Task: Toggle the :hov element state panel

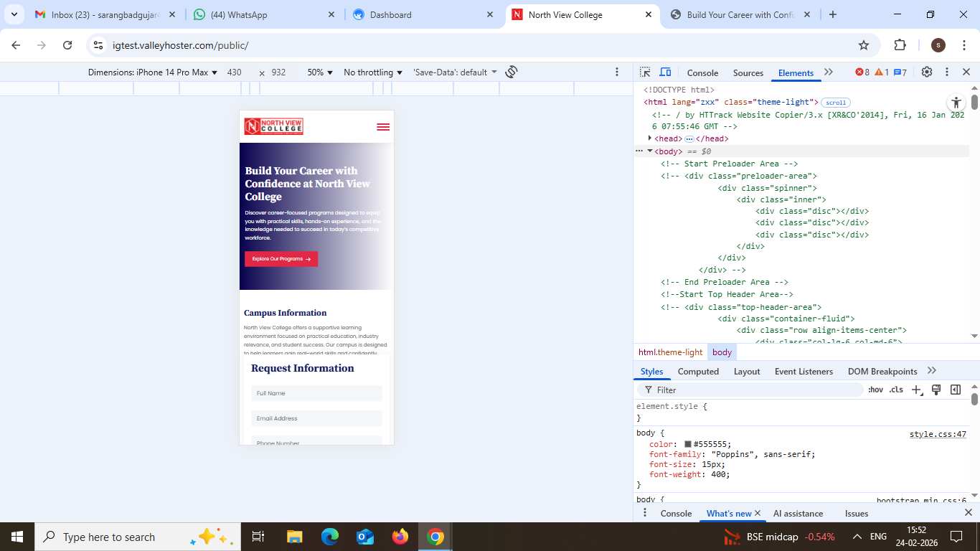Action: [x=875, y=390]
